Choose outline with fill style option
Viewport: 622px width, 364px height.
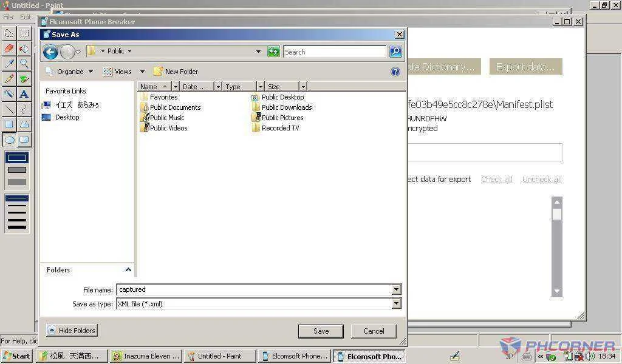17,170
